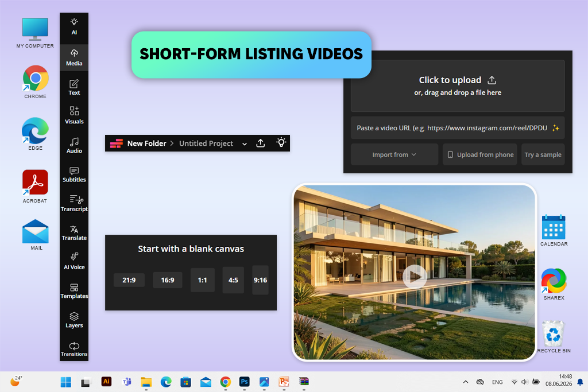Select the Media tab in the sidebar
The height and width of the screenshot is (392, 588).
[74, 58]
